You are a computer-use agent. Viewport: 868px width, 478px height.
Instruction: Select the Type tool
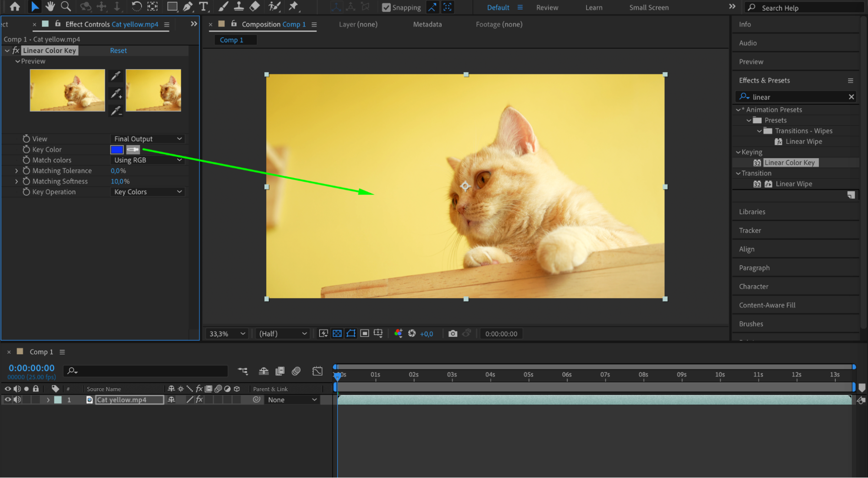pyautogui.click(x=203, y=7)
